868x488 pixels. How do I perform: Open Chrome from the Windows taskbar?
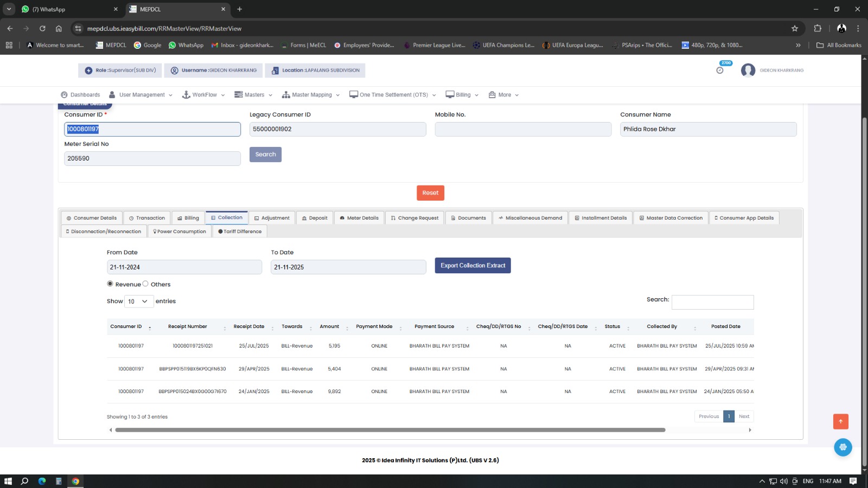[x=75, y=481]
